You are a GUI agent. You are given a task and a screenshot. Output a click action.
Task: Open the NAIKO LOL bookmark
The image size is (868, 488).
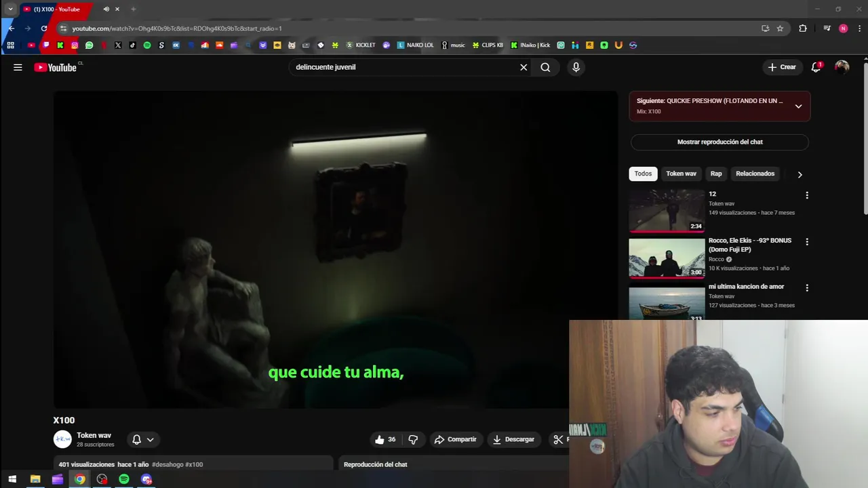[x=415, y=45]
